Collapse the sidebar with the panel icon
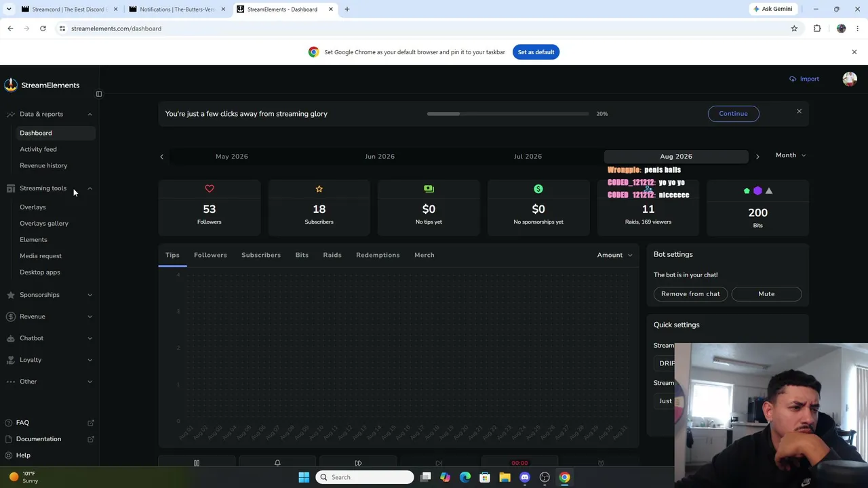868x488 pixels. pos(98,94)
